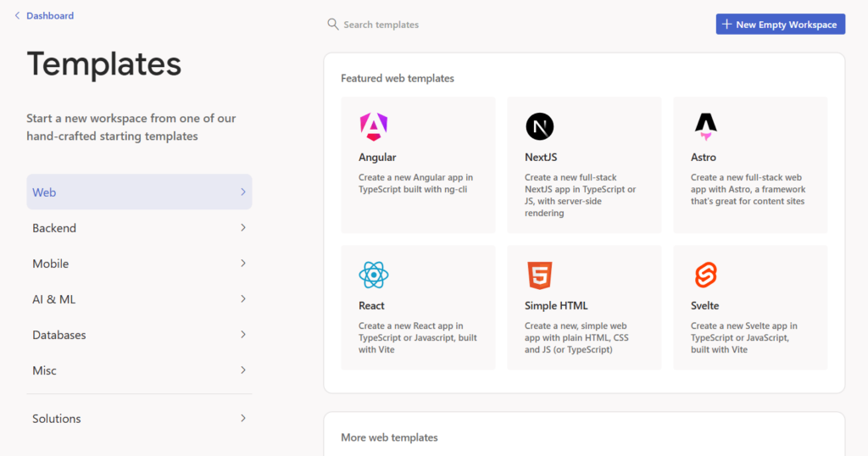
Task: Expand the Databases category chevron
Action: click(x=243, y=335)
